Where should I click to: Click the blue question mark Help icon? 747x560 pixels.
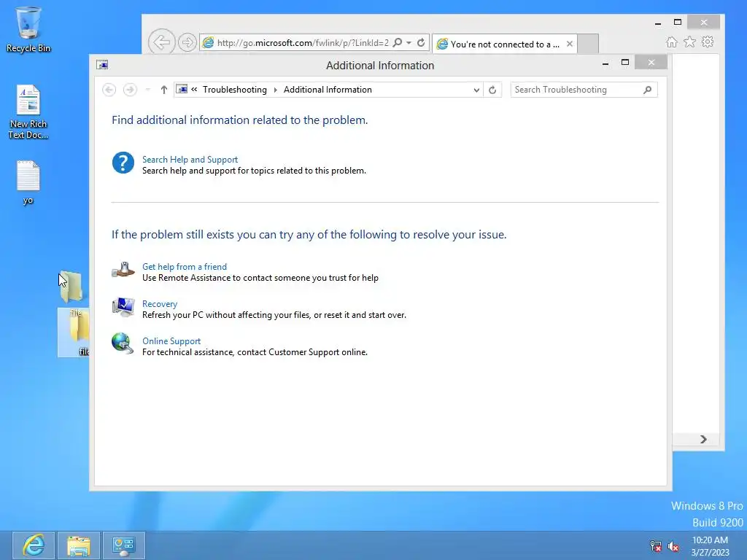pos(123,163)
